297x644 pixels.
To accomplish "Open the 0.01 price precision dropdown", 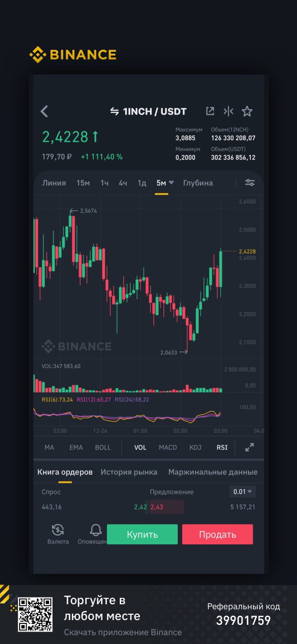I will click(243, 492).
